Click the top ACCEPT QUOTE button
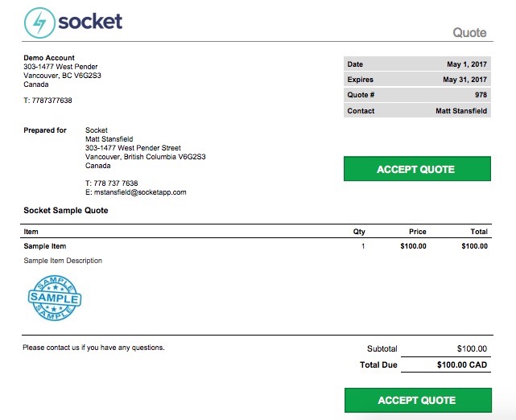This screenshot has height=420, width=516. click(417, 169)
